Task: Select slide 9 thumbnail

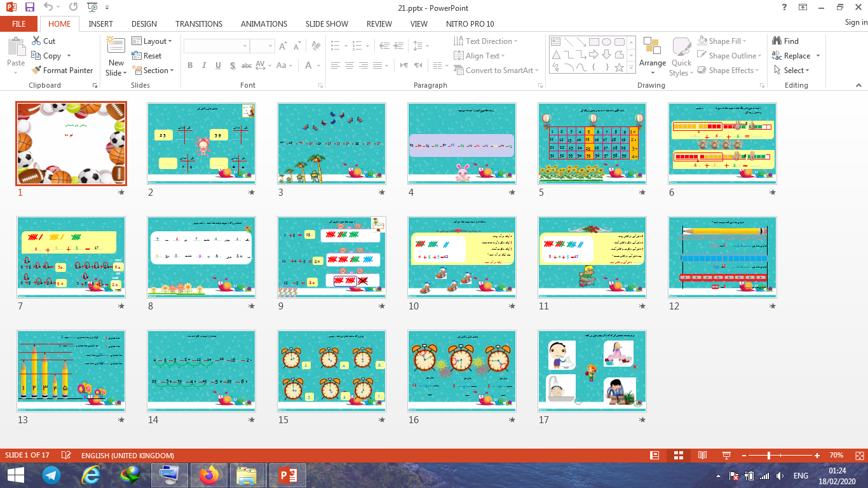Action: coord(332,257)
